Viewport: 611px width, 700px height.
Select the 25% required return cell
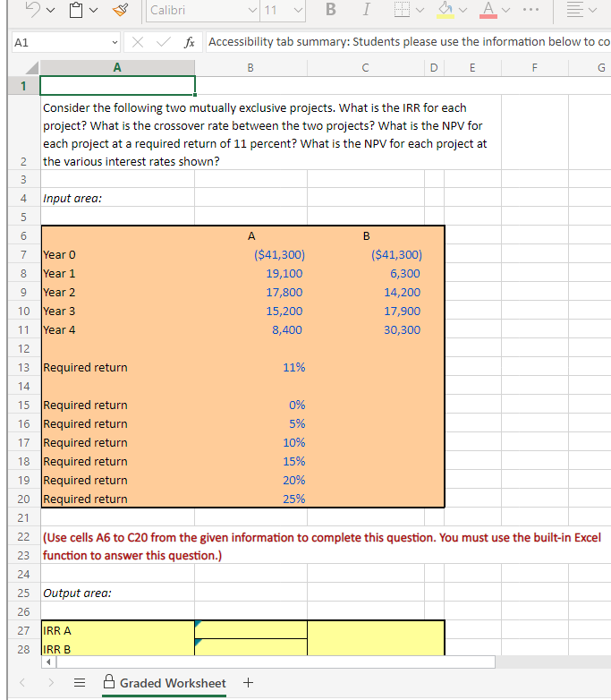tap(250, 499)
